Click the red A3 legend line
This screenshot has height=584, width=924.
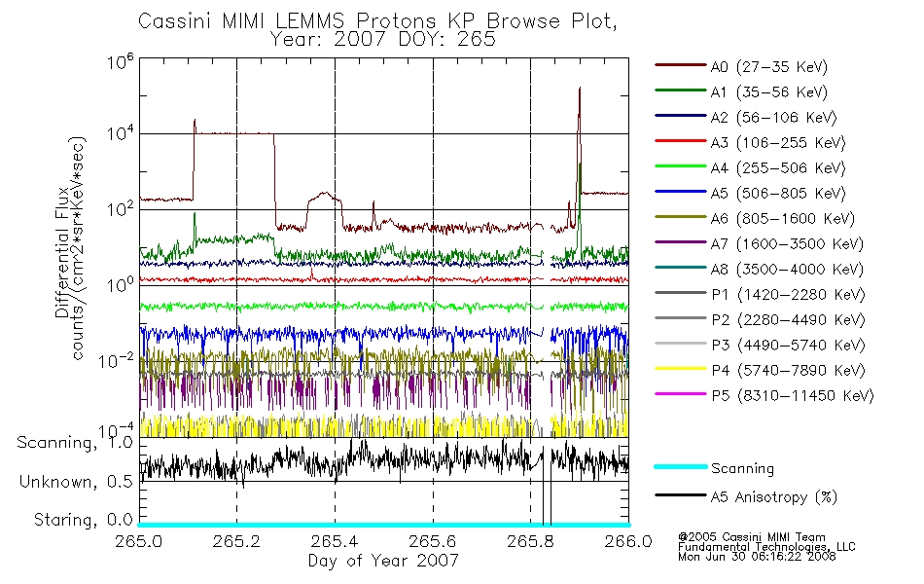coord(681,141)
